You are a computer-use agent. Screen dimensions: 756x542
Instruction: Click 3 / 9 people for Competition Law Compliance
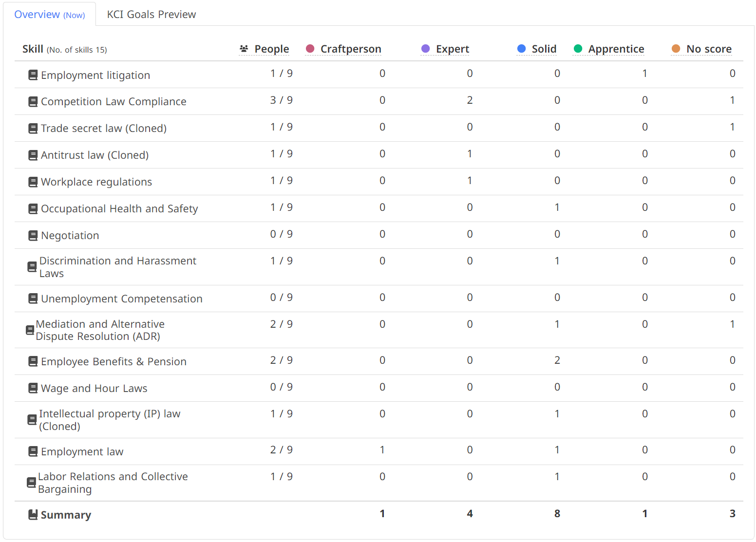click(x=282, y=100)
